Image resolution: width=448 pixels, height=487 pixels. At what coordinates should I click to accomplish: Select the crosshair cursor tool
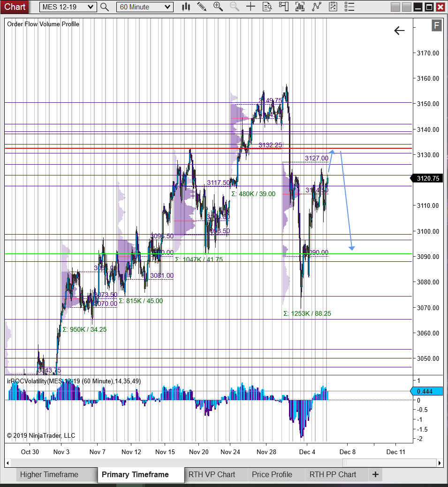tap(251, 7)
